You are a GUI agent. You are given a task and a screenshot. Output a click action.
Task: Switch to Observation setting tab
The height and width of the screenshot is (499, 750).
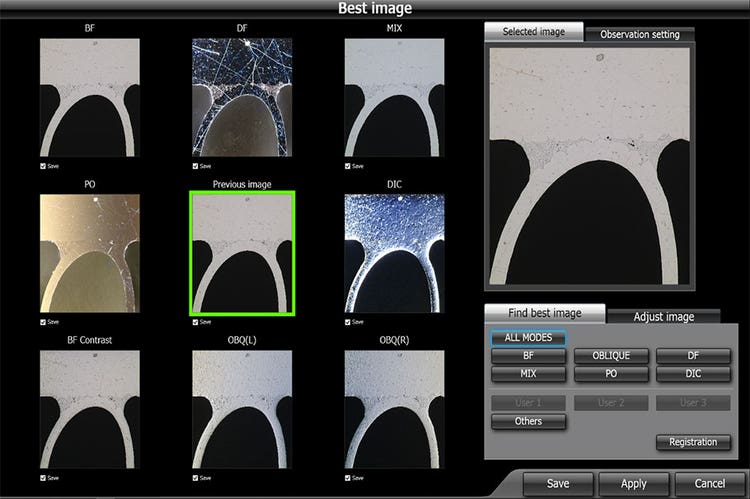[639, 35]
